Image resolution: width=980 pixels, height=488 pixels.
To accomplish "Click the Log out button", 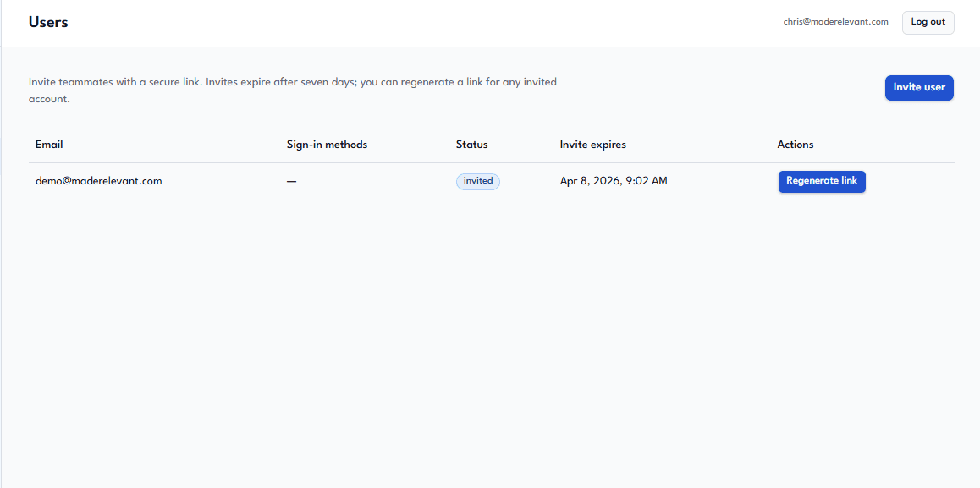I will coord(928,22).
